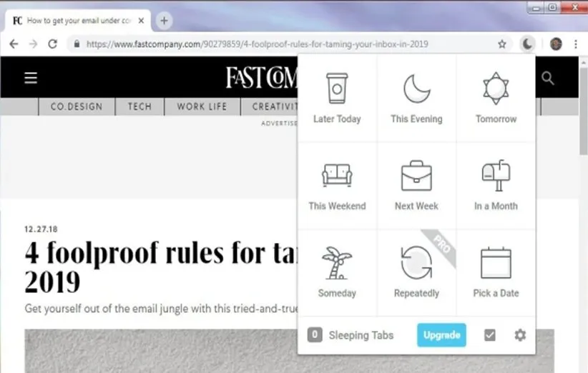Select the In a Month mailbox option

[x=496, y=186]
